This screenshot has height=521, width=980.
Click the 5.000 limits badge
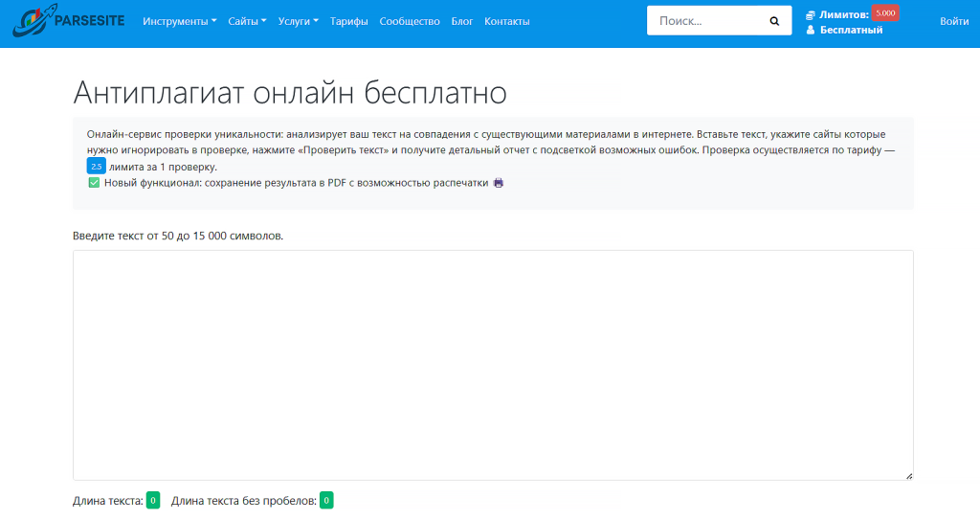(885, 13)
